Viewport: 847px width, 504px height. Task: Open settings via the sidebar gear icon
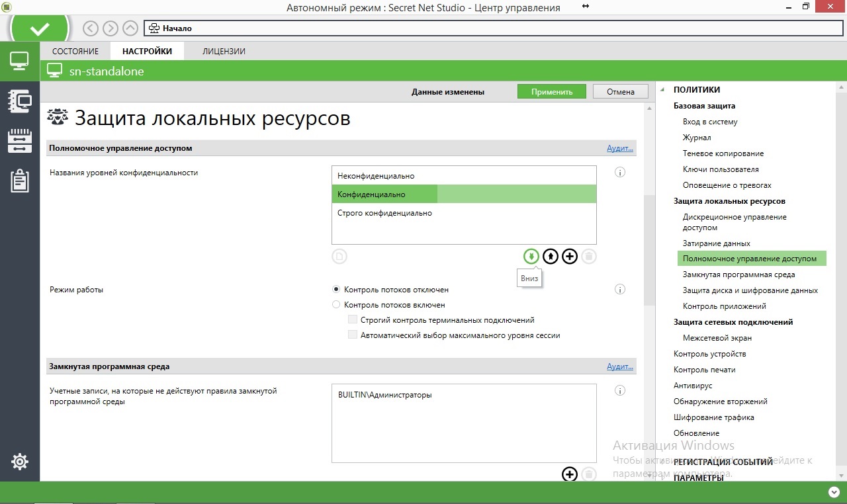coord(20,462)
